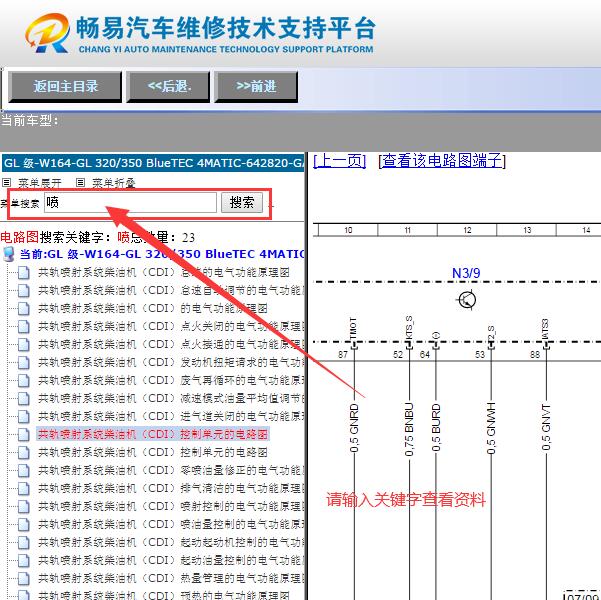Click the 0,5 BURD wire label
Screen dimensions: 601x600
tap(435, 428)
